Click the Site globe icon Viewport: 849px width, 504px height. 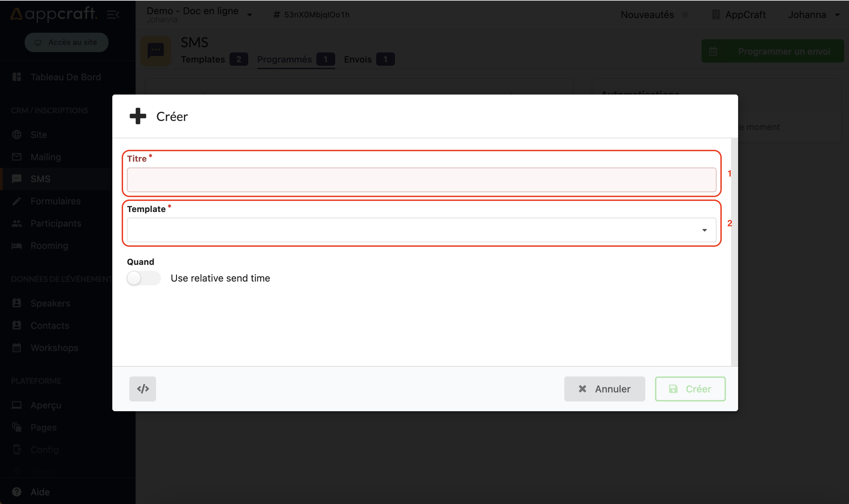tap(16, 135)
